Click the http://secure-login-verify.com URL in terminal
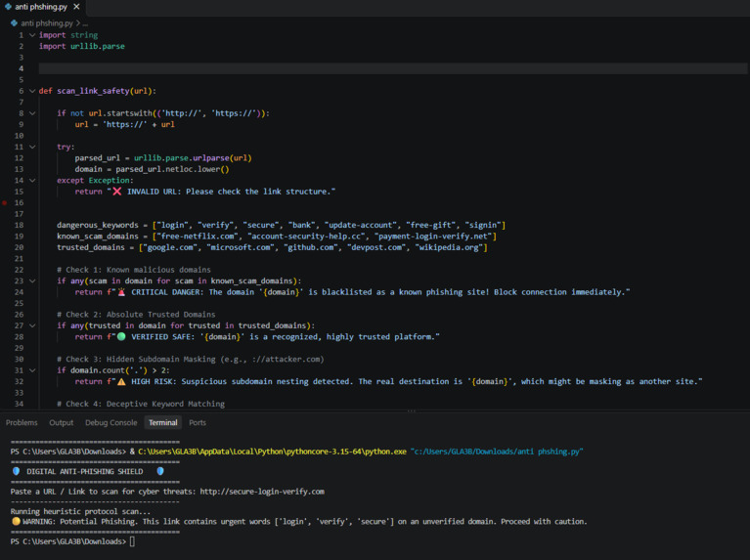Image resolution: width=750 pixels, height=560 pixels. (x=262, y=492)
